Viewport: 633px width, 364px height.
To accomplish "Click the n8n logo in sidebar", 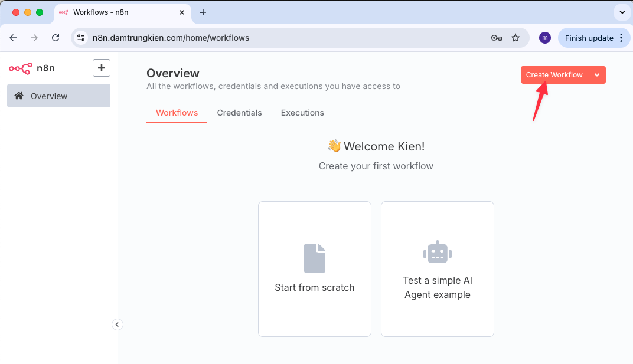I will (32, 68).
